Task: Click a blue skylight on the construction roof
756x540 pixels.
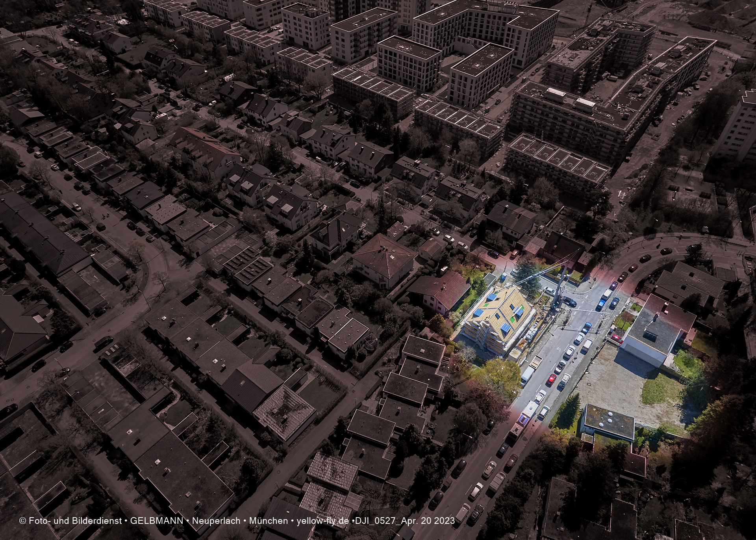Action: pos(479,312)
